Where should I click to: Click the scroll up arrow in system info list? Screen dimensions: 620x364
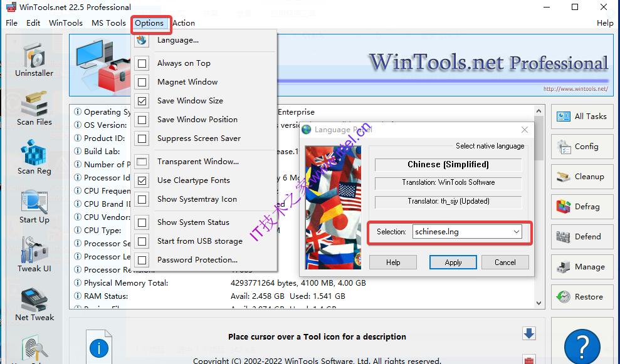(x=539, y=111)
